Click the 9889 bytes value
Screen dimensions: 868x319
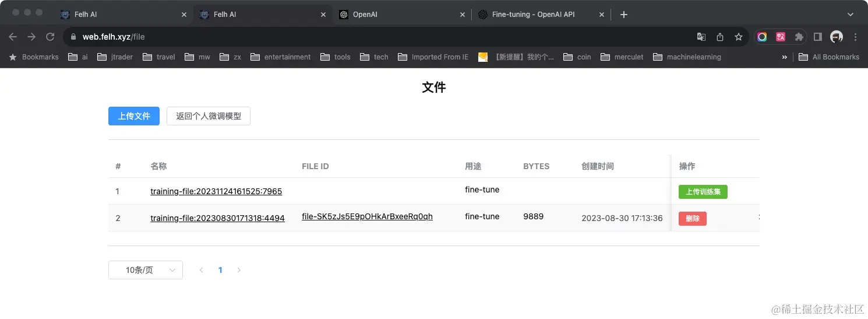[x=533, y=216]
